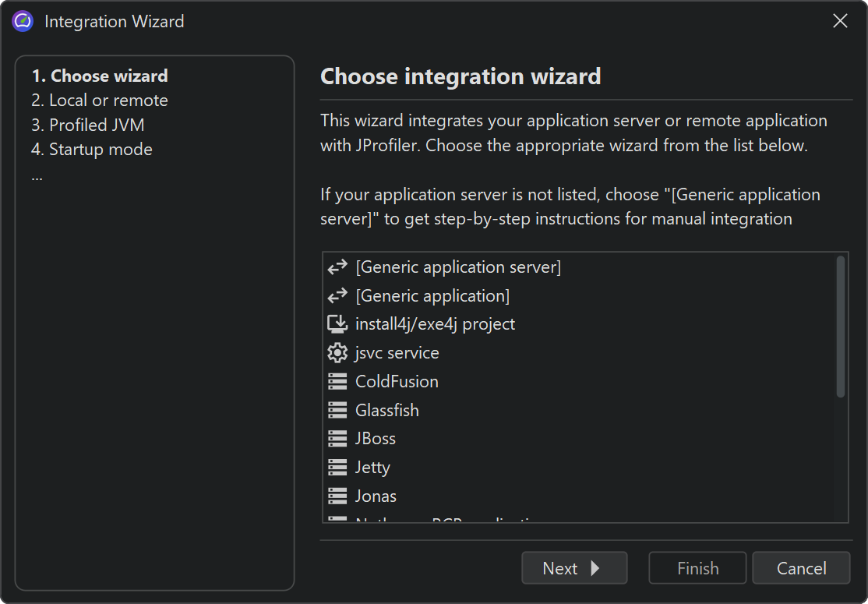Choose "Glassfish" in the wizard list
The image size is (868, 604).
(x=386, y=410)
